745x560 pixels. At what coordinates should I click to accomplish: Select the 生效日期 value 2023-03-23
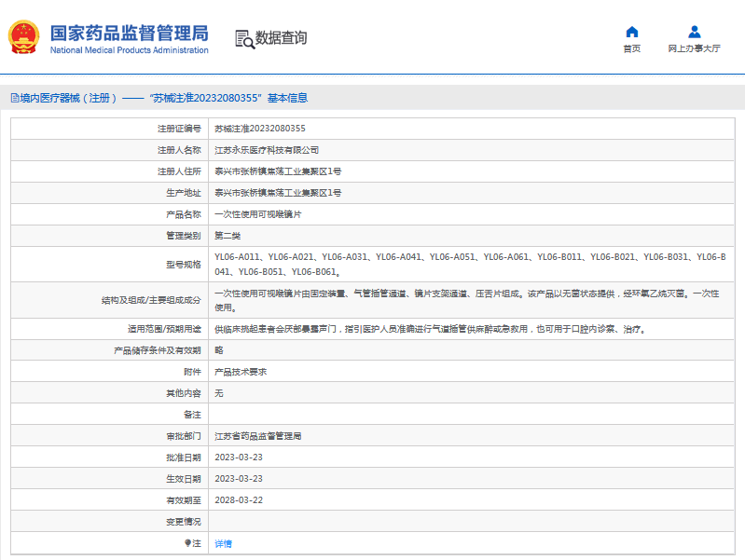pyautogui.click(x=239, y=479)
